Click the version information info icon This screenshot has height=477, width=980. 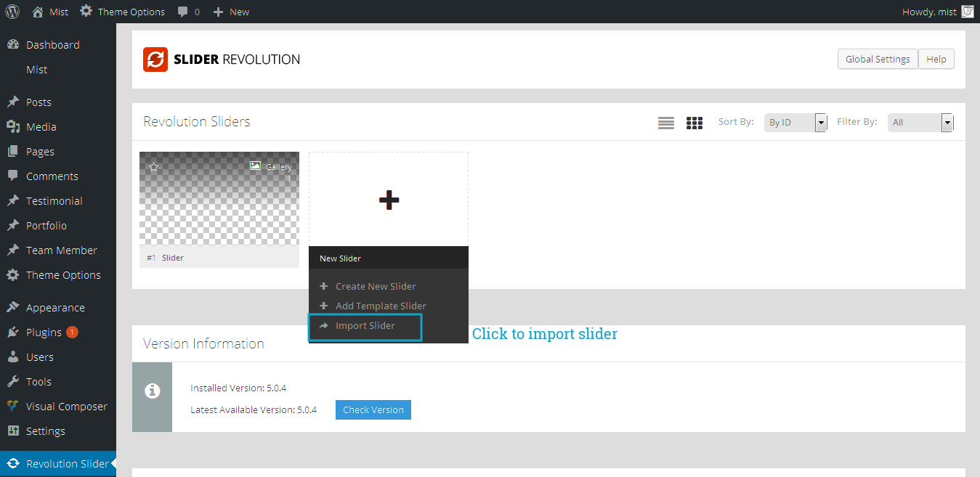click(x=152, y=391)
